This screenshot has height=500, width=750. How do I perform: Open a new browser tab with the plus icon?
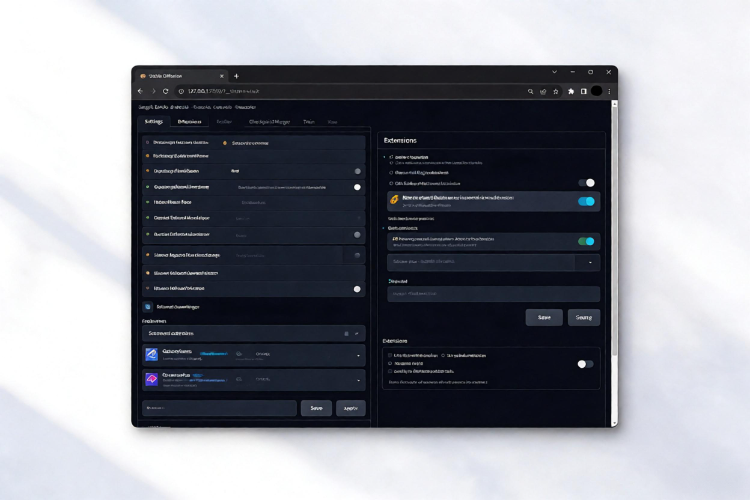[x=236, y=76]
